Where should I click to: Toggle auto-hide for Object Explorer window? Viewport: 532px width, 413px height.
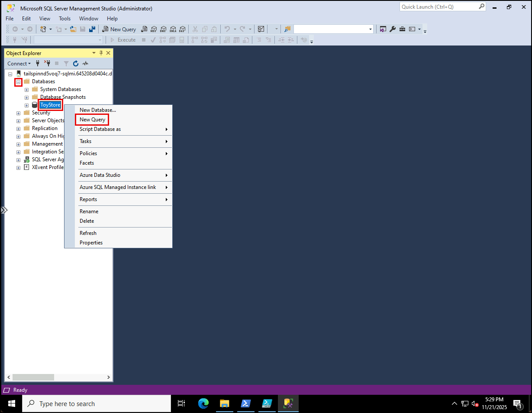click(101, 53)
